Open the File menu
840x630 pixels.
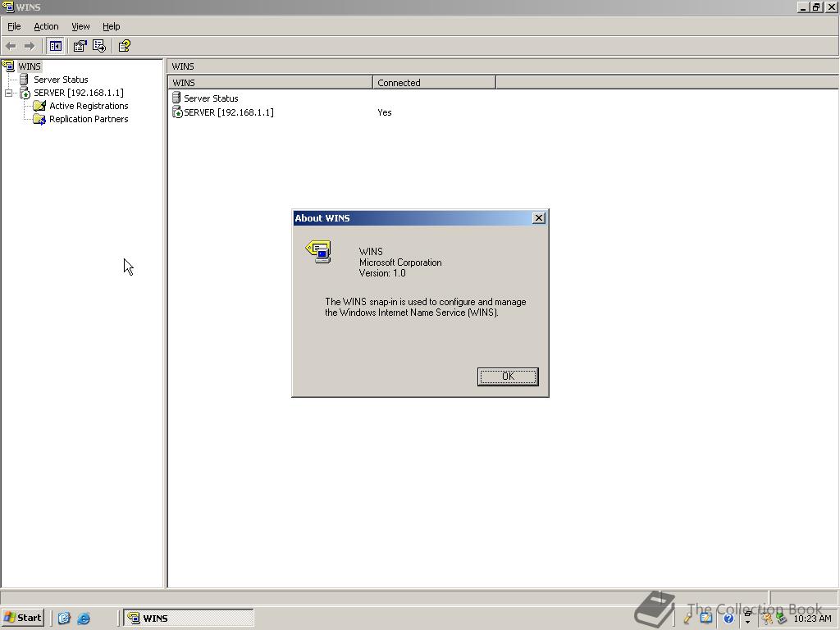(14, 26)
